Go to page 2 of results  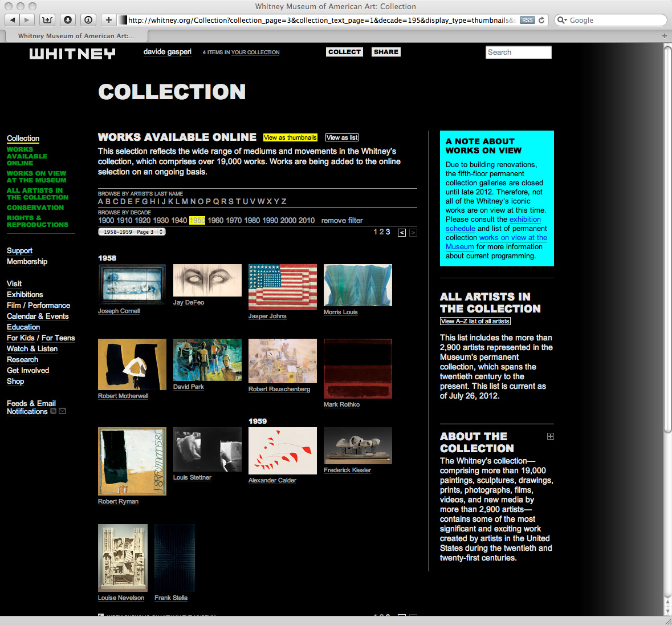pos(381,232)
